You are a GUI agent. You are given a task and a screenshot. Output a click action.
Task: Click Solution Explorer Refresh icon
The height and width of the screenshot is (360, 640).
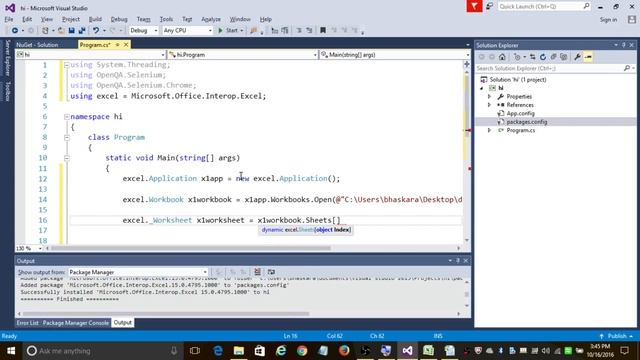pos(543,57)
